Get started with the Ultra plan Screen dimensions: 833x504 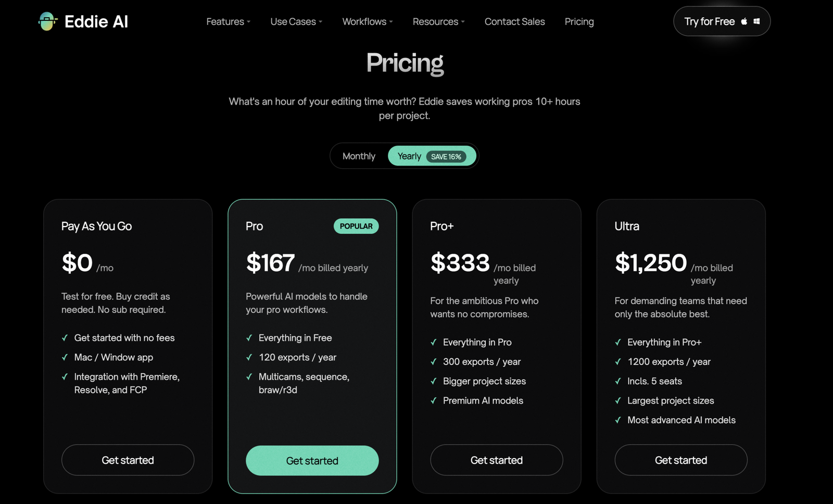(681, 460)
